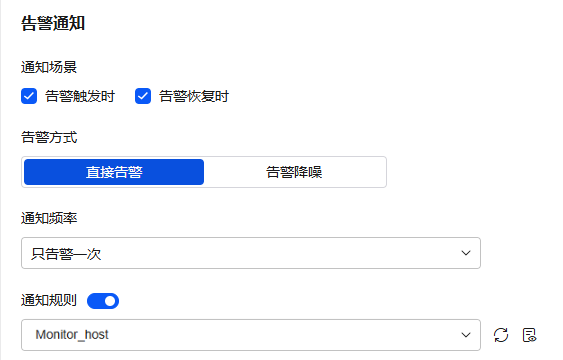Click the 告警方式 field label
The width and height of the screenshot is (563, 360).
[49, 137]
